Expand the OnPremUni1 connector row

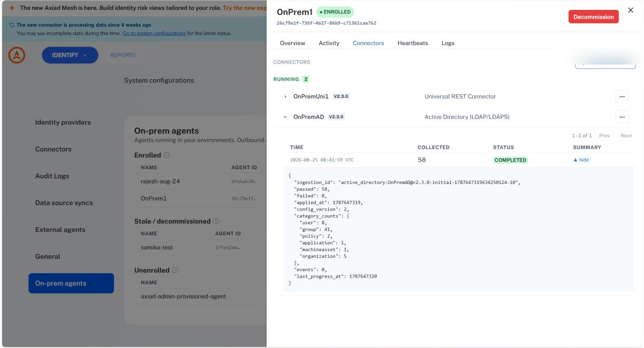click(x=285, y=97)
